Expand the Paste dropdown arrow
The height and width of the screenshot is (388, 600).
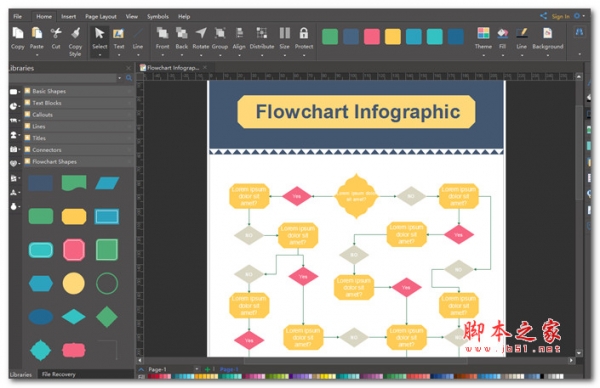click(x=37, y=55)
